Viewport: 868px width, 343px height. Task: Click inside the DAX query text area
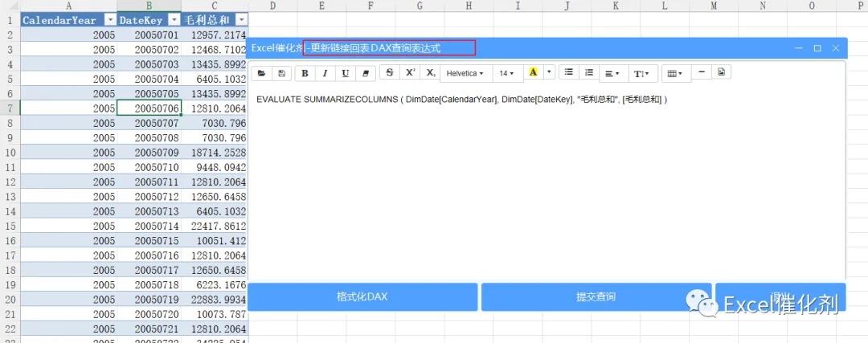(547, 182)
